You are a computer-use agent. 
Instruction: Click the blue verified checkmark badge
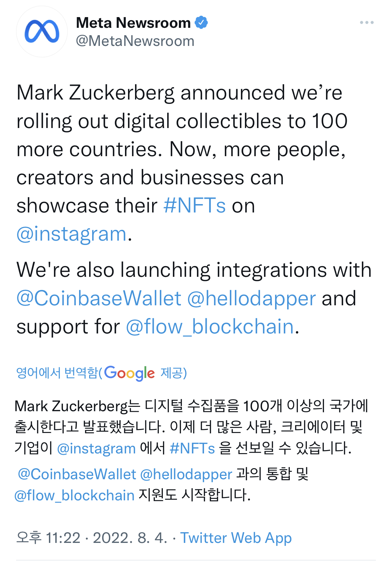tap(201, 22)
